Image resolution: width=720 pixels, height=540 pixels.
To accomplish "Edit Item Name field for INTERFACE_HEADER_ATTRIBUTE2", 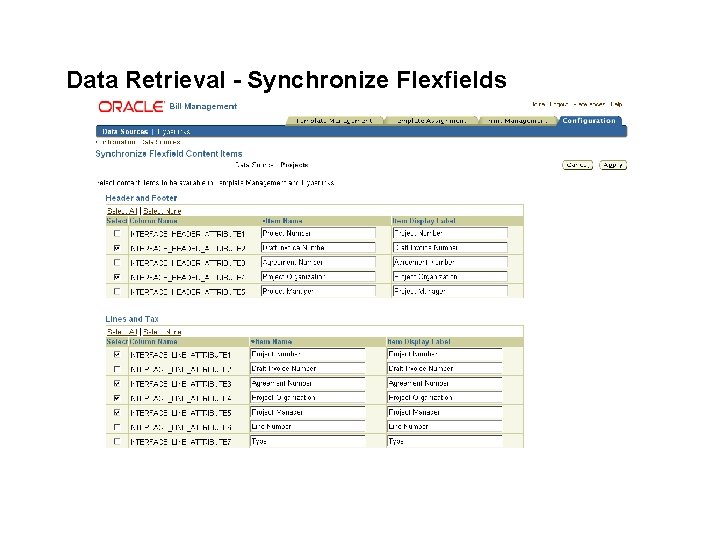I will (318, 248).
